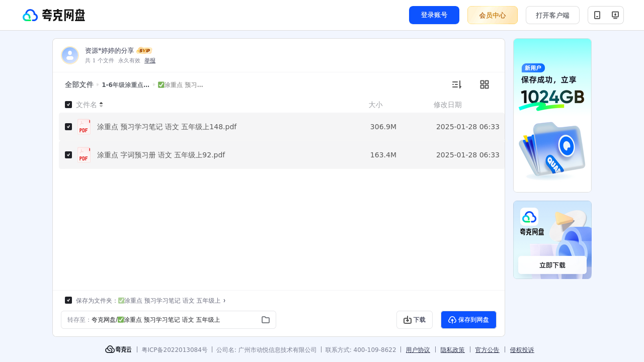Open the destination folder picker icon
The width and height of the screenshot is (644, 362).
pyautogui.click(x=266, y=320)
